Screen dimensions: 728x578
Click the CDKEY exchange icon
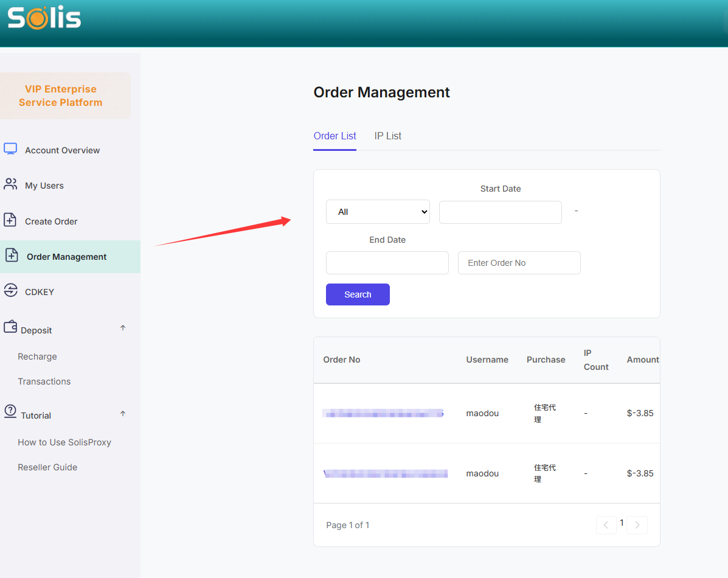tap(11, 290)
